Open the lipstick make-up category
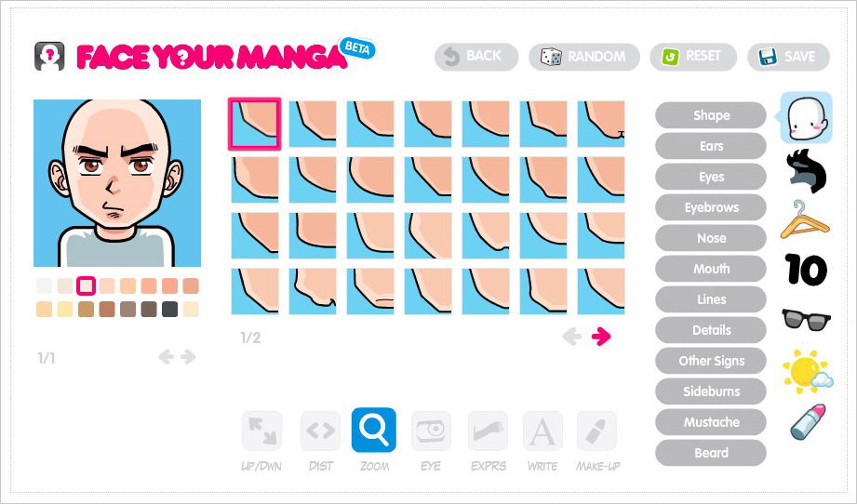The width and height of the screenshot is (857, 504). [808, 421]
